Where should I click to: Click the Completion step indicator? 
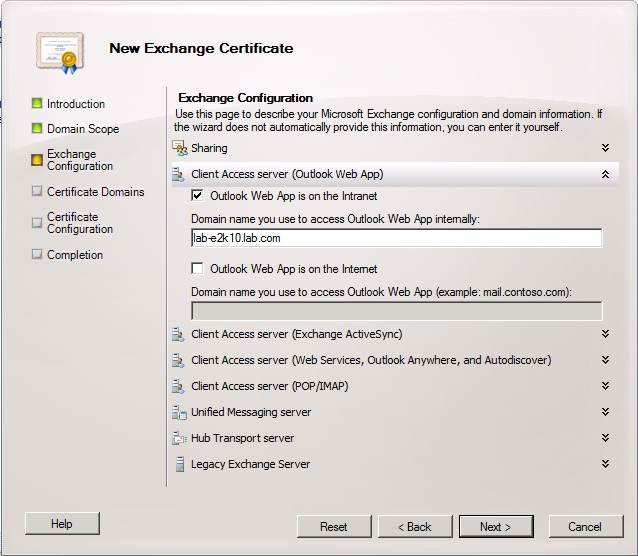coord(37,254)
